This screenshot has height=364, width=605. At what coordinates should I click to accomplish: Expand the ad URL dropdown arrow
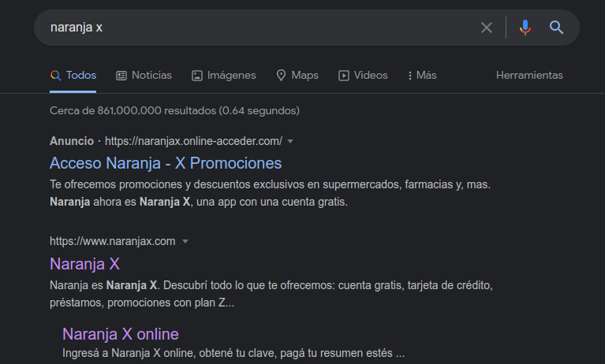point(290,142)
